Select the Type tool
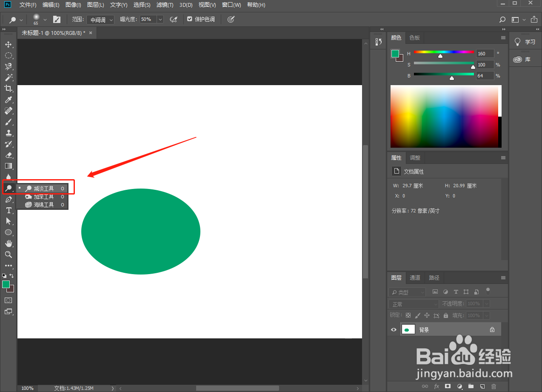This screenshot has height=392, width=542. click(8, 210)
